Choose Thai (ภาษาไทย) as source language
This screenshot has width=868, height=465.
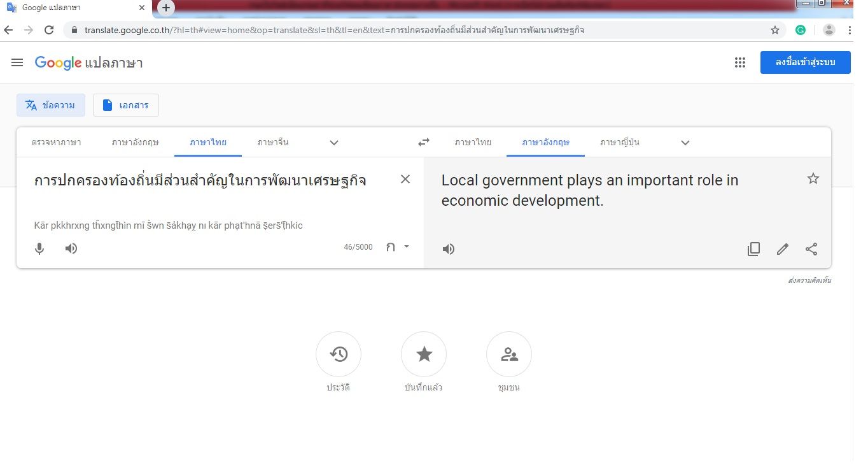pos(208,142)
